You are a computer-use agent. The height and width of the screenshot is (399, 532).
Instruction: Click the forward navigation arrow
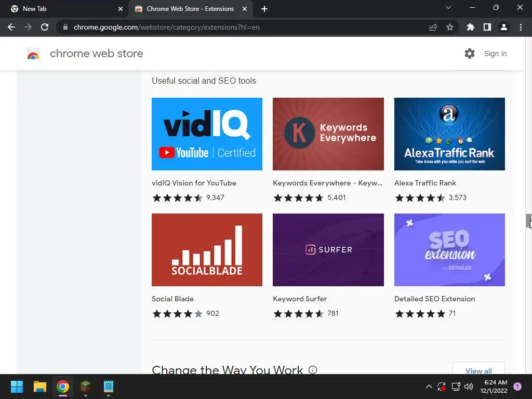click(x=28, y=27)
